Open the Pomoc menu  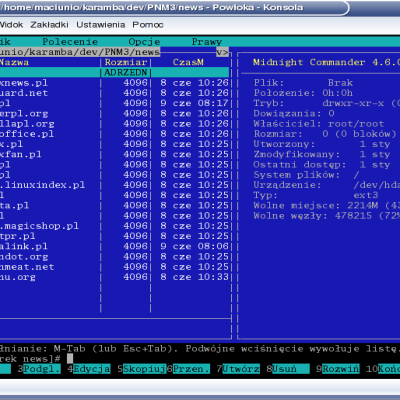(x=148, y=25)
